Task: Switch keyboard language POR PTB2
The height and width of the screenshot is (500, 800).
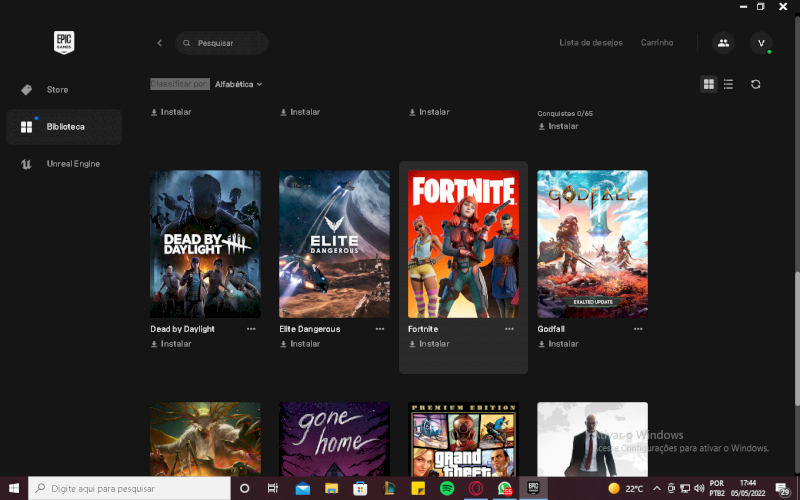Action: pyautogui.click(x=717, y=488)
